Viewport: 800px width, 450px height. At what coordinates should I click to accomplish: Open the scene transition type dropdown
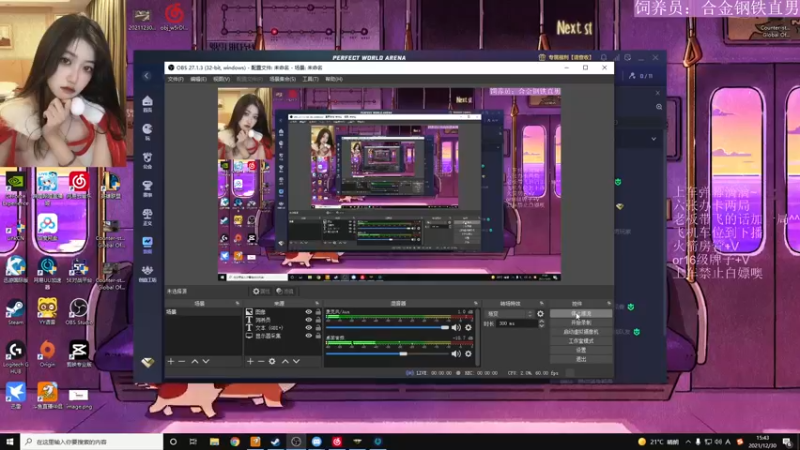pos(509,314)
